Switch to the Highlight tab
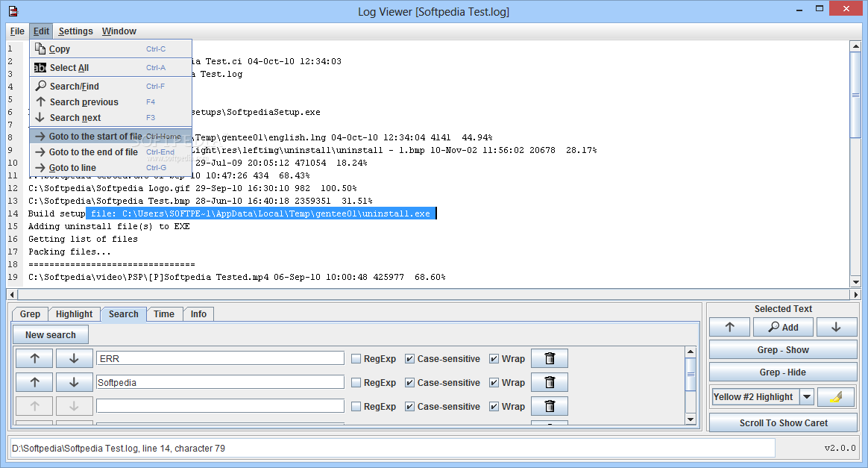 pyautogui.click(x=74, y=314)
